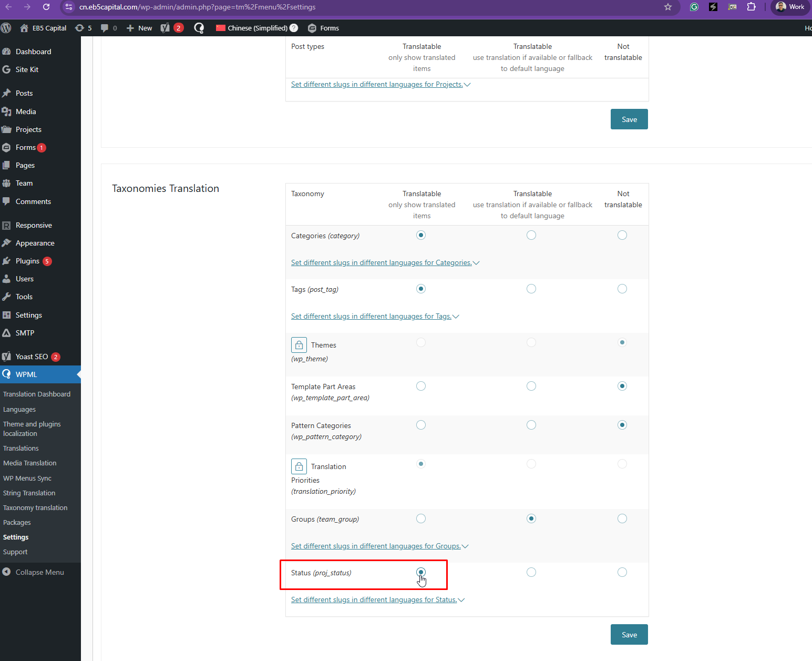Expand slug settings for Status taxonomy
The height and width of the screenshot is (661, 812).
[377, 600]
